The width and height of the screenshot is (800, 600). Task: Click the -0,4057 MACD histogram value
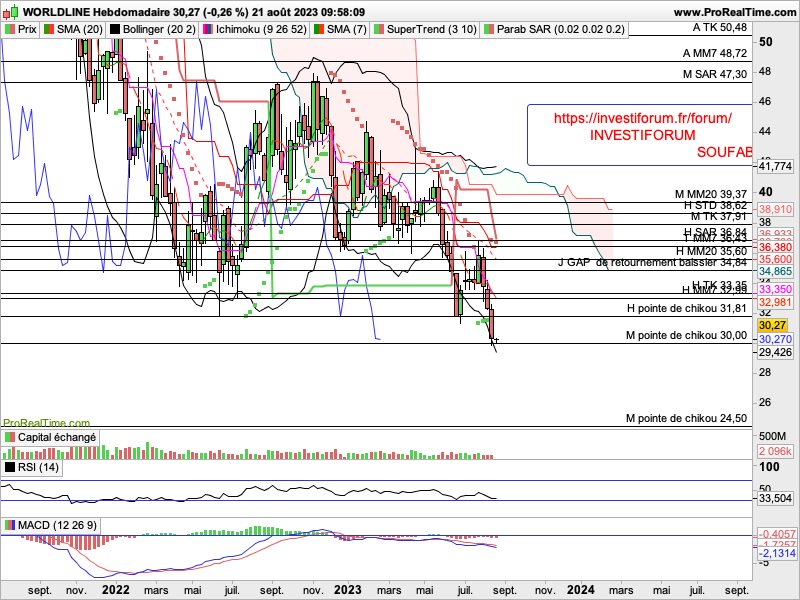coord(777,534)
